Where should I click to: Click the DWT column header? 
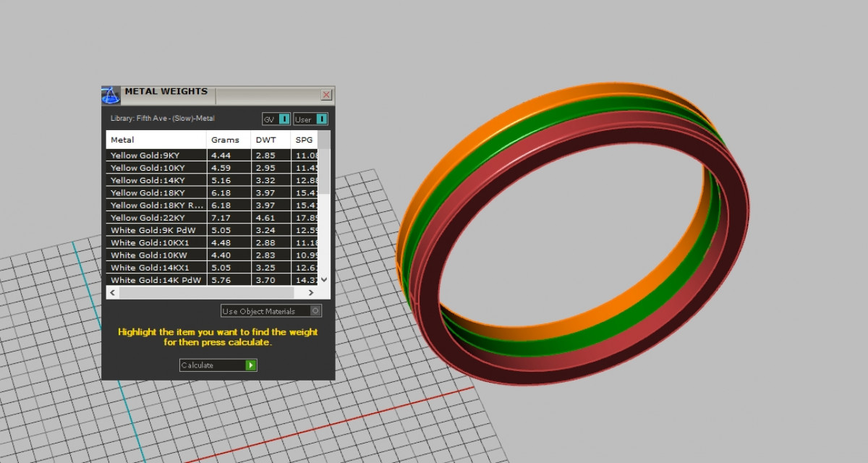[x=271, y=140]
